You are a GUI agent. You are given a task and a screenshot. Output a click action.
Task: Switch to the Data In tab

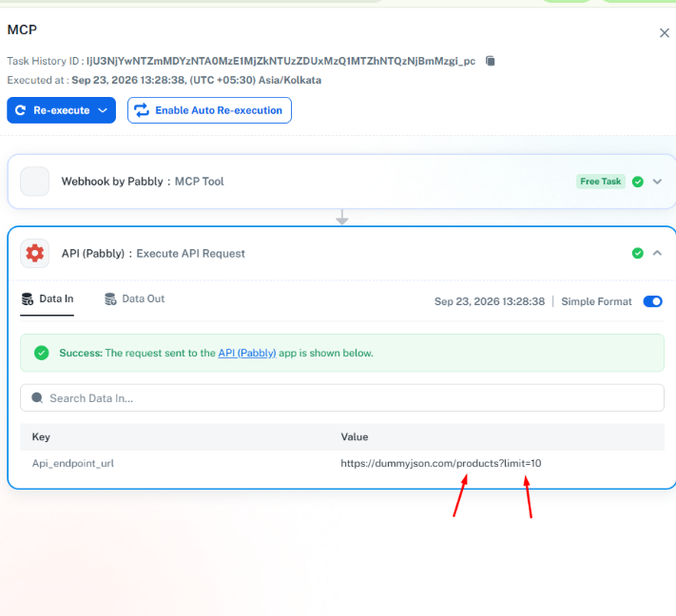click(x=48, y=299)
